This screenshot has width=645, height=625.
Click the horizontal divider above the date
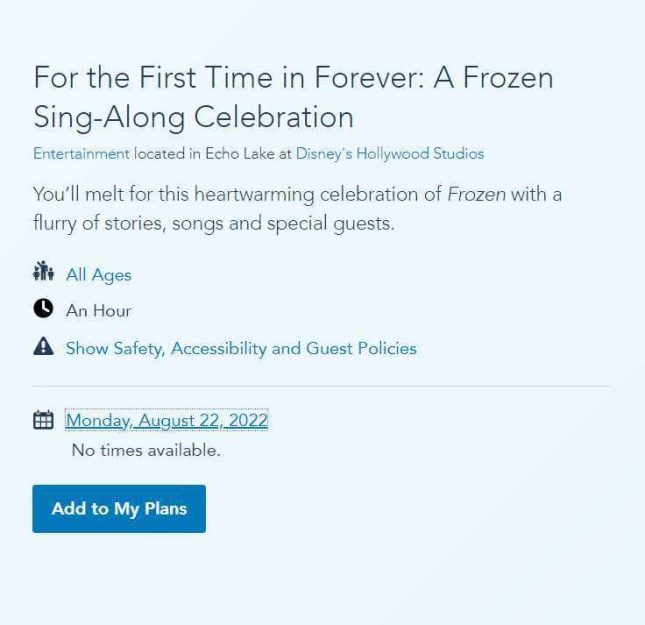tap(321, 387)
